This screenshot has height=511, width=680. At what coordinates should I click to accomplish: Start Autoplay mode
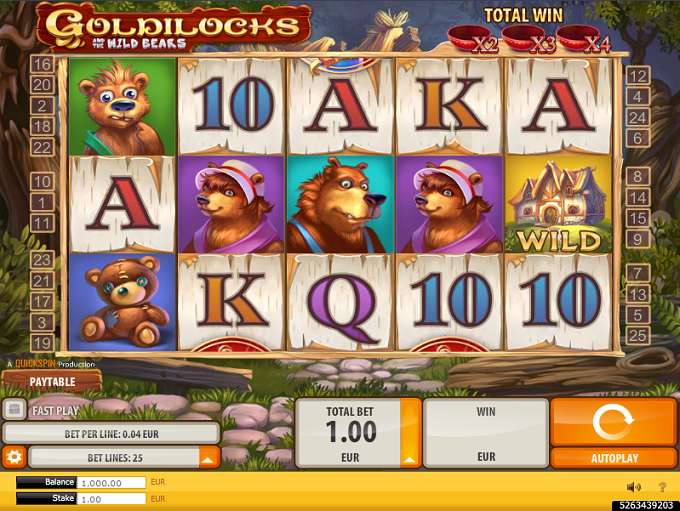613,458
